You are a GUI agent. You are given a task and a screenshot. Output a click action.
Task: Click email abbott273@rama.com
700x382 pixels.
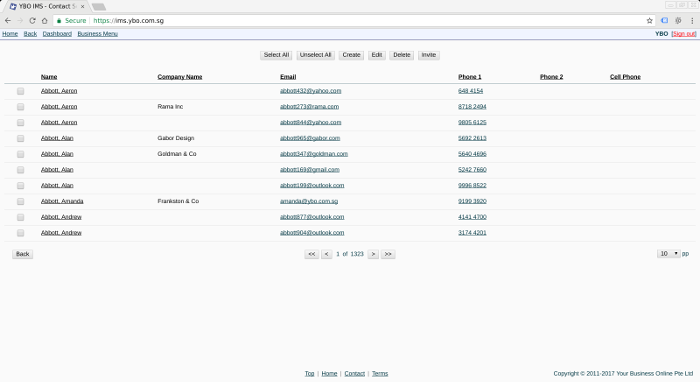pos(309,107)
